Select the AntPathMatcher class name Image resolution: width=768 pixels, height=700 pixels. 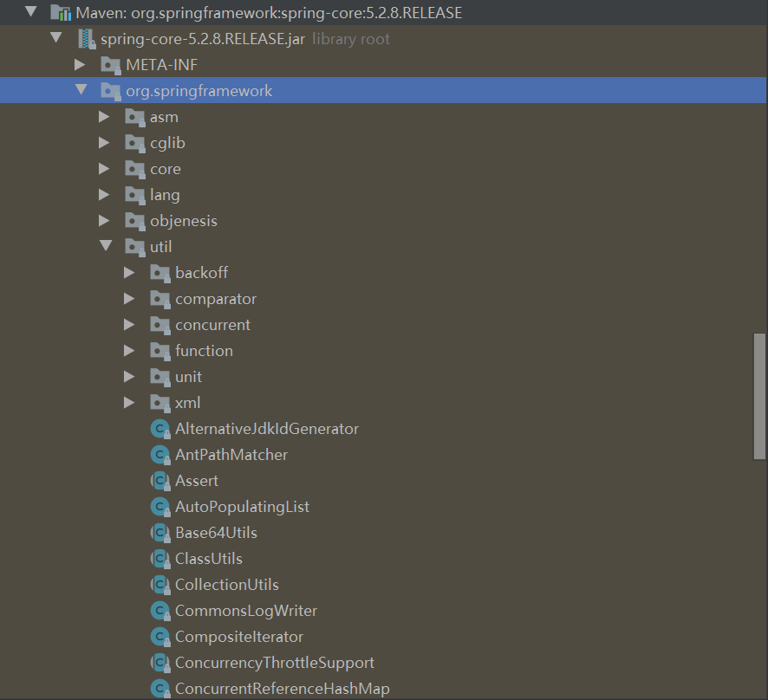coord(231,455)
